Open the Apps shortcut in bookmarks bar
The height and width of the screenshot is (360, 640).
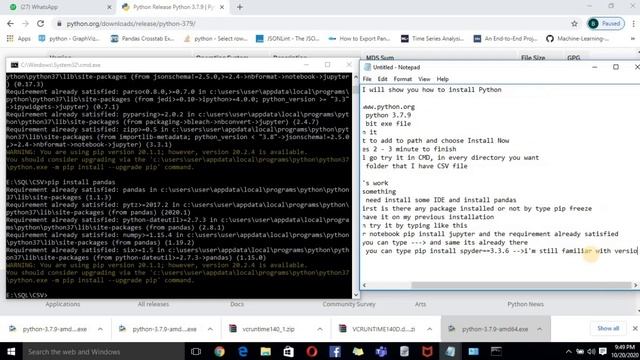coord(19,38)
